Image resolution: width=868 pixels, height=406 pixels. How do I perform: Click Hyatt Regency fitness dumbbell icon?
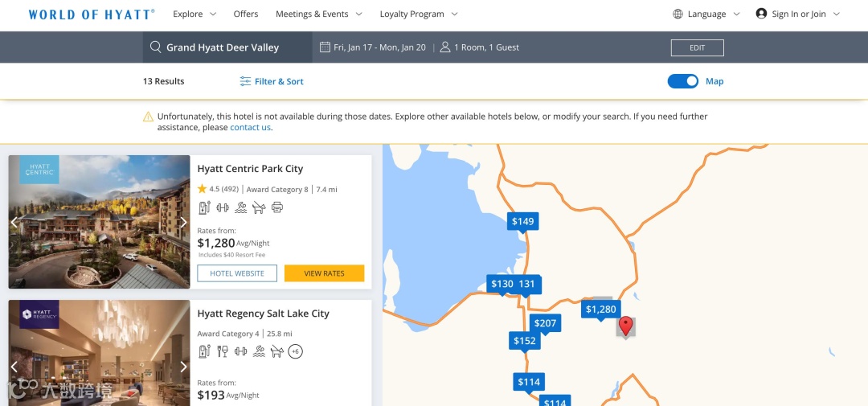[241, 351]
